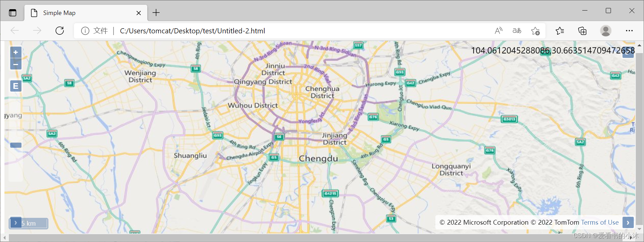Open the Terms of Use link
This screenshot has width=644, height=242.
(x=600, y=223)
